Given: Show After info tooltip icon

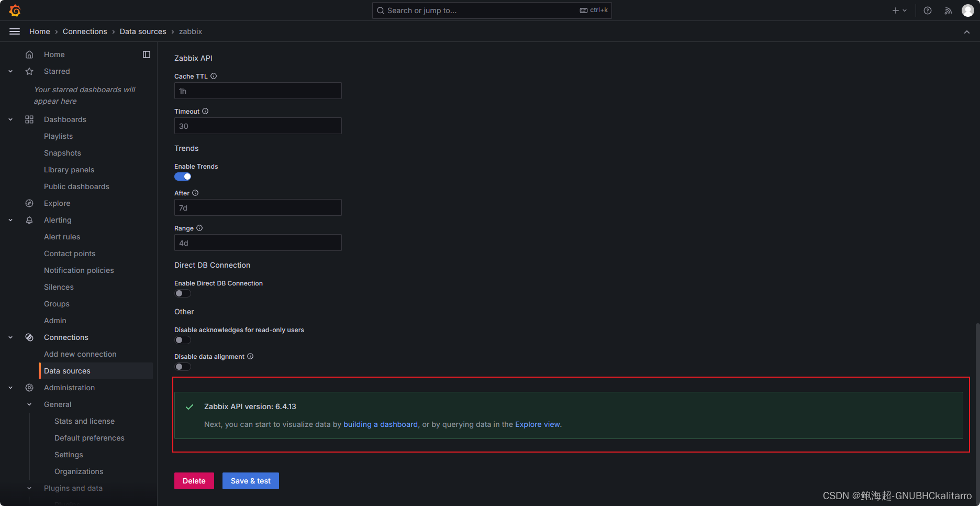Looking at the screenshot, I should pos(195,193).
